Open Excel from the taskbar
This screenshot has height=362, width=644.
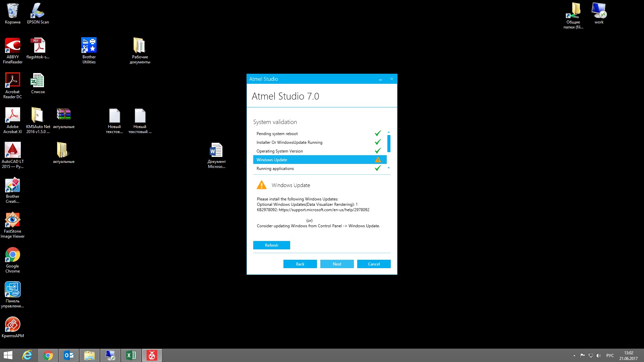point(131,355)
